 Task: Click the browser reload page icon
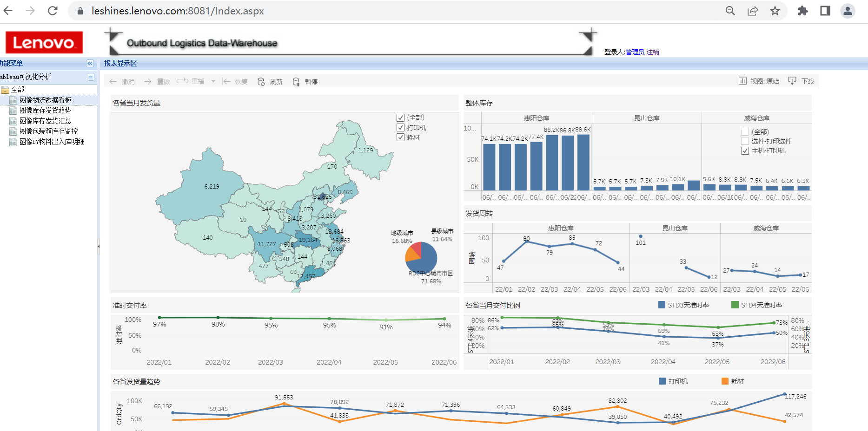coord(53,11)
